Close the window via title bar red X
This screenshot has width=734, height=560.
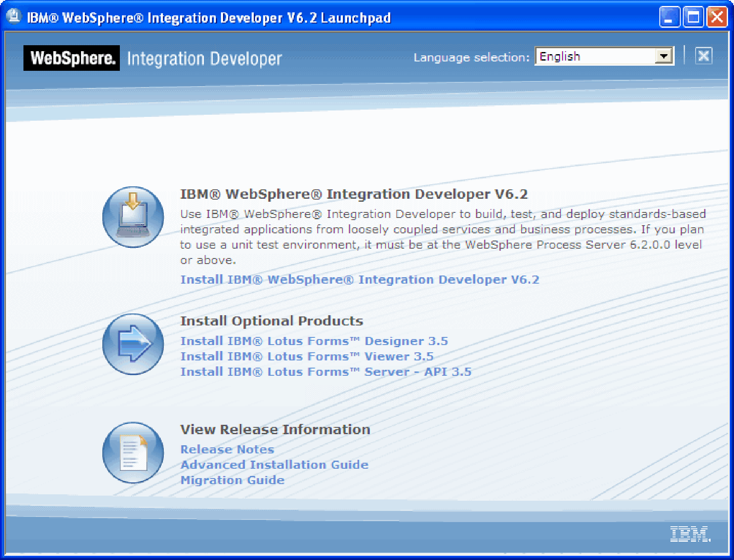coord(717,17)
